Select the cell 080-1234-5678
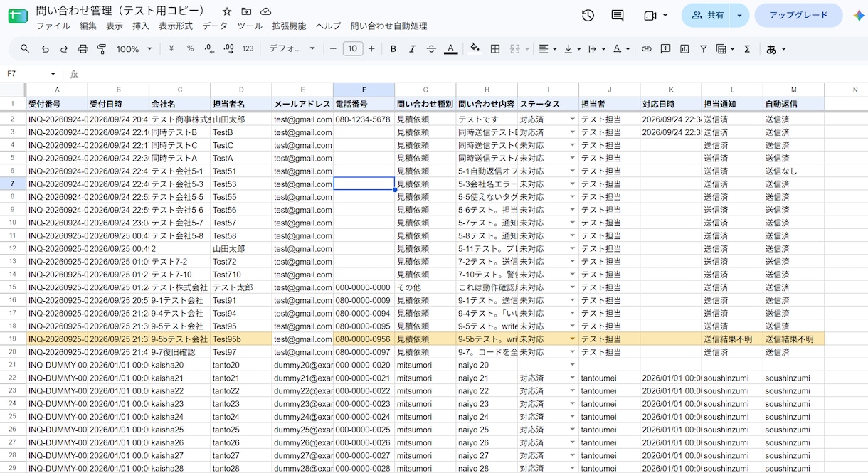The width and height of the screenshot is (868, 473). point(364,119)
